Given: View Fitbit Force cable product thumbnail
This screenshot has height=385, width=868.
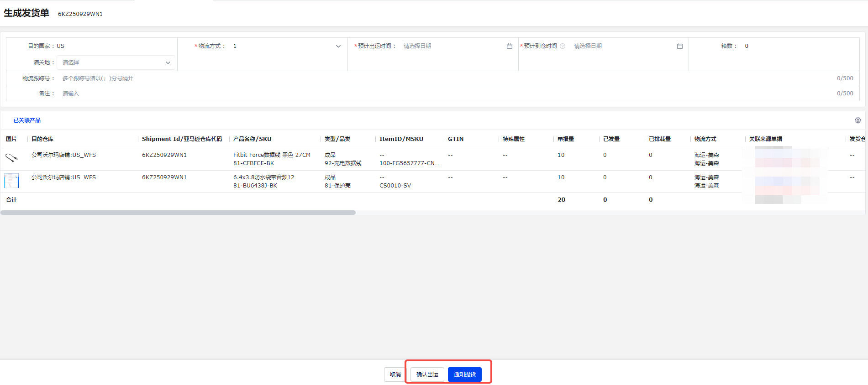Looking at the screenshot, I should click(x=11, y=158).
